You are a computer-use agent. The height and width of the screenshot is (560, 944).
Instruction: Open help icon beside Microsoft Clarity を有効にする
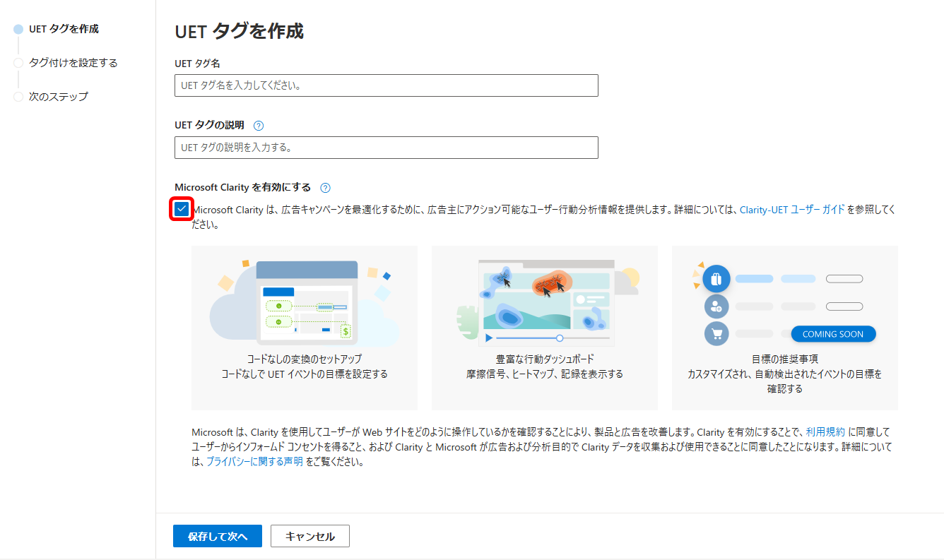[x=325, y=188]
